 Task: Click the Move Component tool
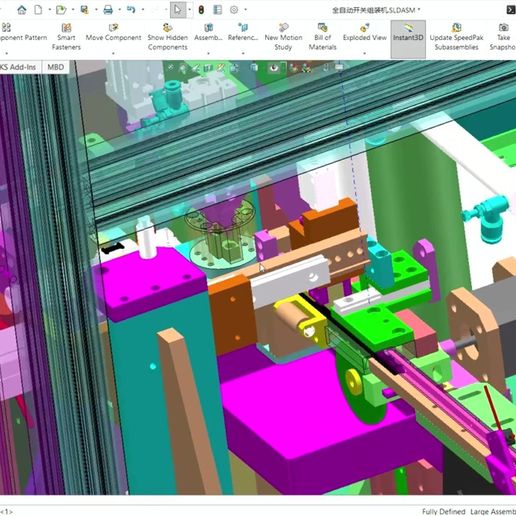(113, 32)
